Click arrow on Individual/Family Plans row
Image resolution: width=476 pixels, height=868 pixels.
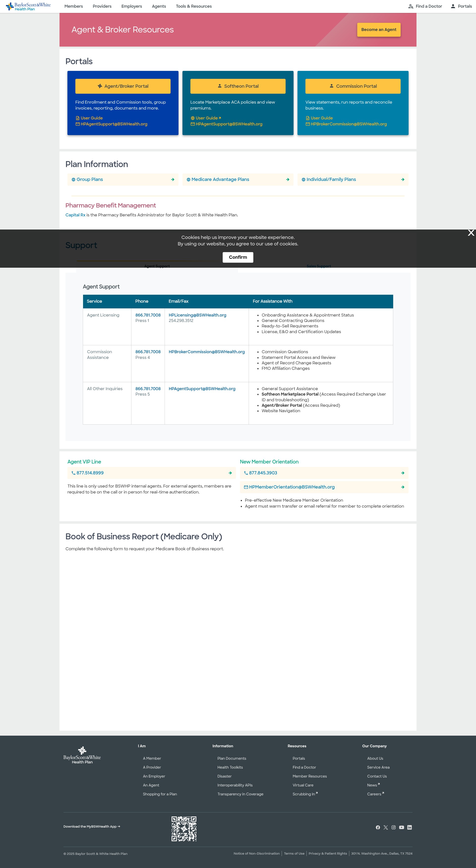pyautogui.click(x=403, y=180)
